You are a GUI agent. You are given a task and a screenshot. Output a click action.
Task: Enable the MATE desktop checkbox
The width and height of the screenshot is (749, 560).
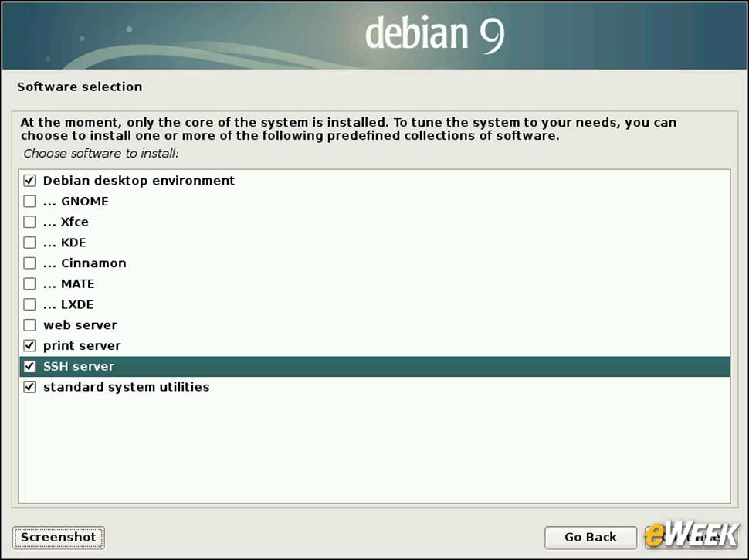point(29,283)
